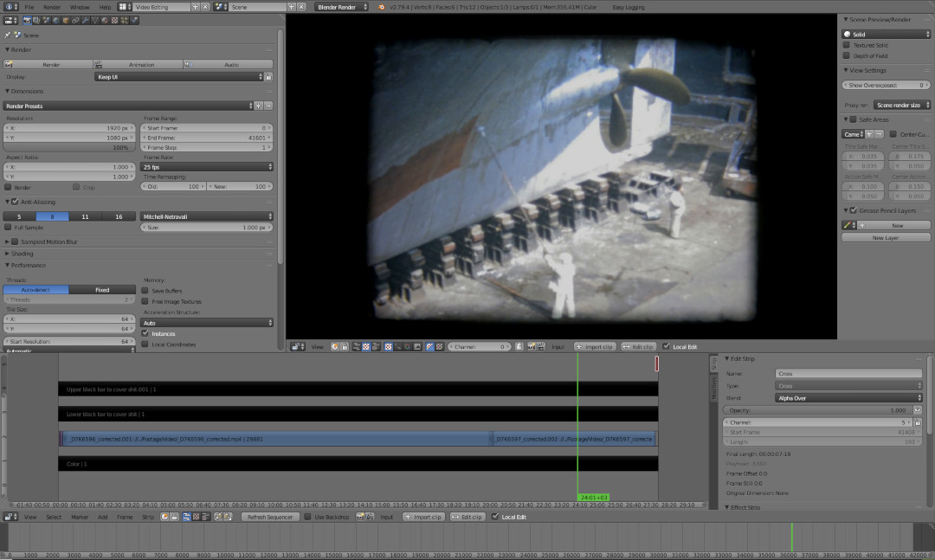Open the Modifiers wrench tab icon
Screen dimensions: 935x560
85,20
